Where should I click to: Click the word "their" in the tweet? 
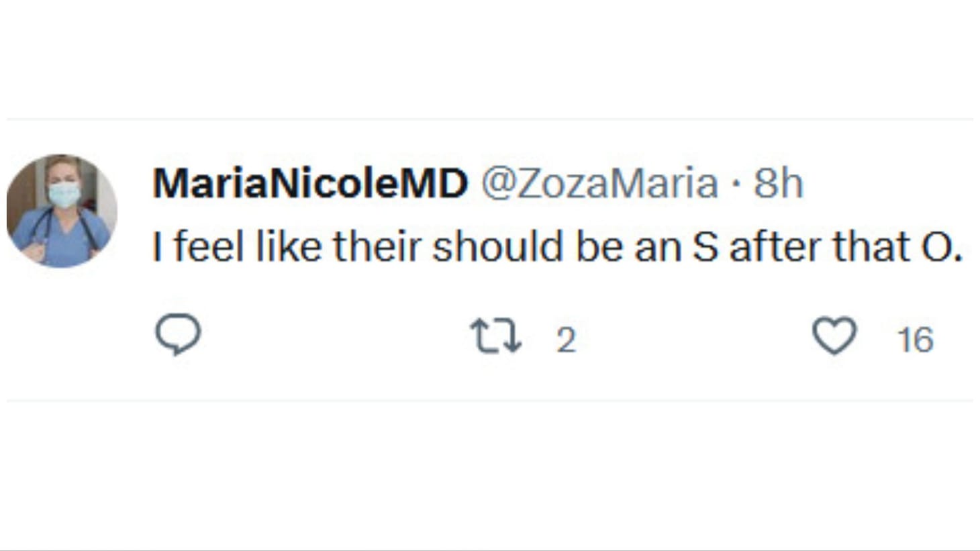point(379,246)
